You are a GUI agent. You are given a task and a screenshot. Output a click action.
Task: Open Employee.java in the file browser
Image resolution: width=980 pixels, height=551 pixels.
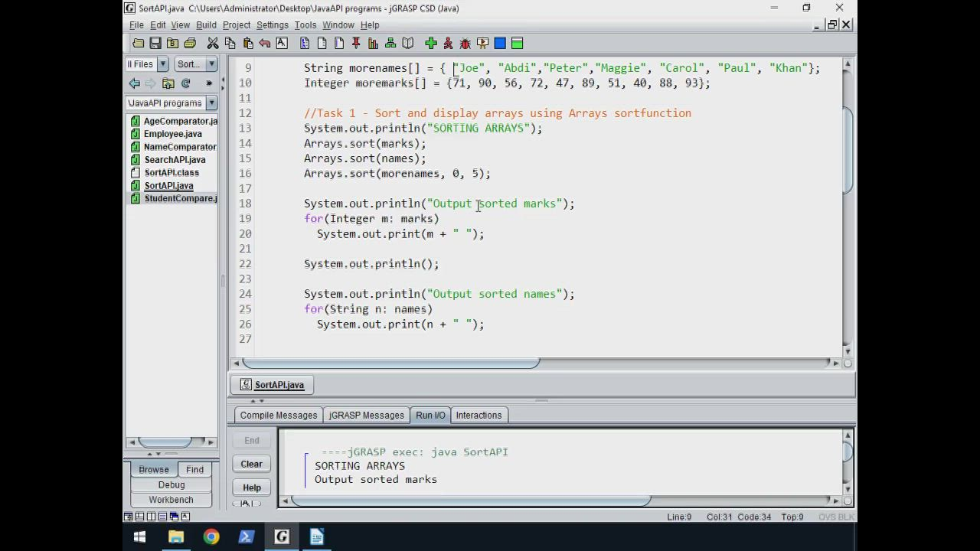(172, 134)
